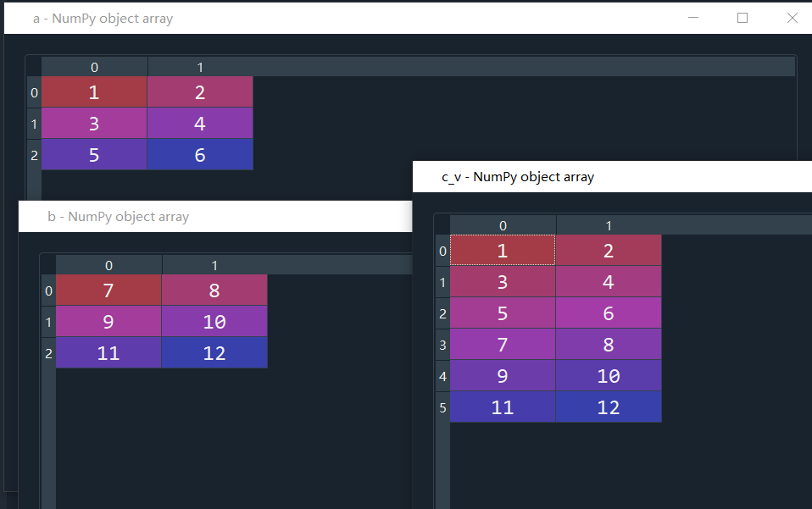Select cell with value 11 in array b
The height and width of the screenshot is (509, 812).
point(108,353)
